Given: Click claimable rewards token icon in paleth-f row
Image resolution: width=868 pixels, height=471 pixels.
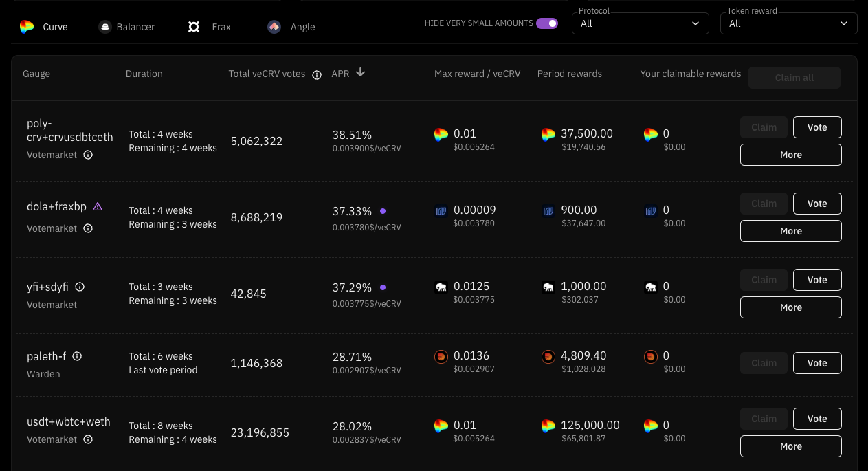Looking at the screenshot, I should [651, 357].
